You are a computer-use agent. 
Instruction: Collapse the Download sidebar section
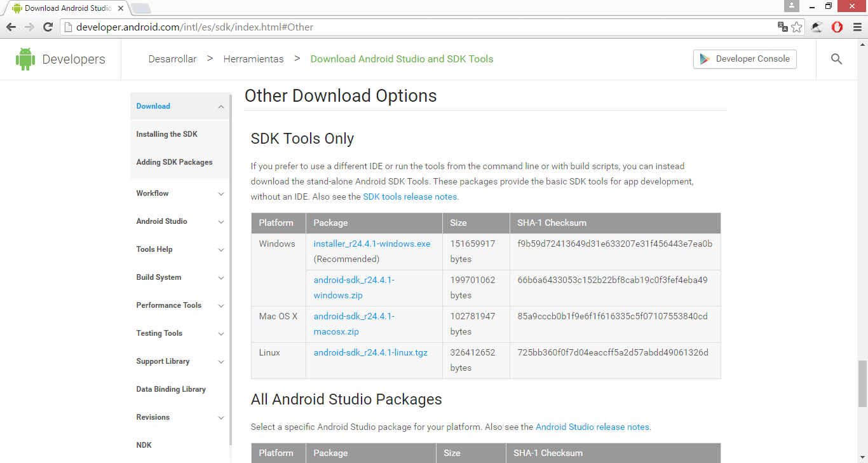coord(220,107)
